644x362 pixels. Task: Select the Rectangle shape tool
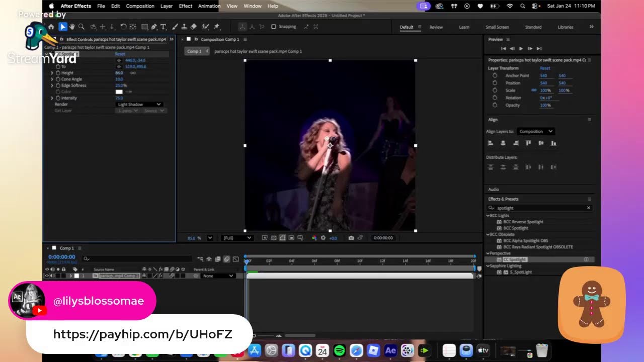click(144, 27)
